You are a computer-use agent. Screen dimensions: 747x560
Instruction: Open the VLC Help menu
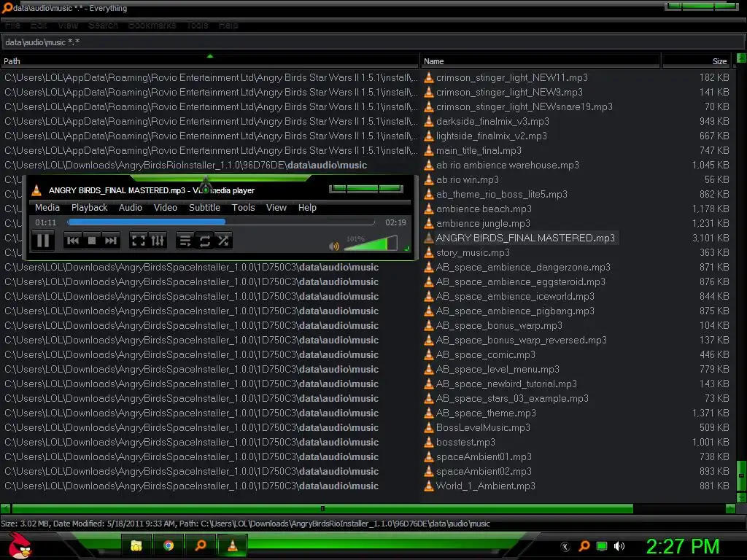[x=307, y=208]
